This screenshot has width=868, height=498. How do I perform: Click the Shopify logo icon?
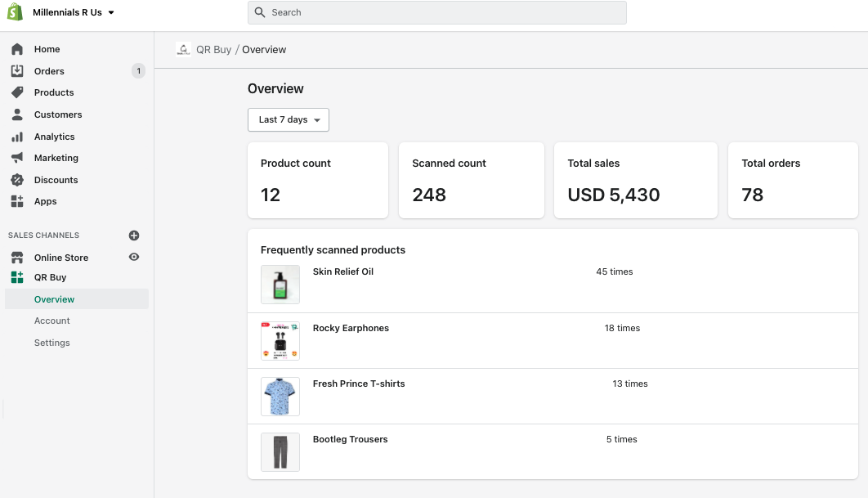tap(16, 12)
